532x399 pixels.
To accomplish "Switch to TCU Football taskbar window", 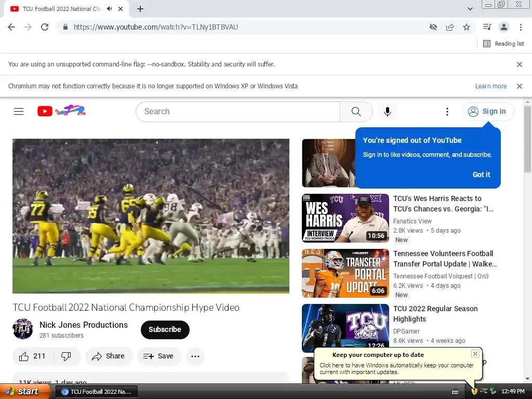I will [x=96, y=392].
